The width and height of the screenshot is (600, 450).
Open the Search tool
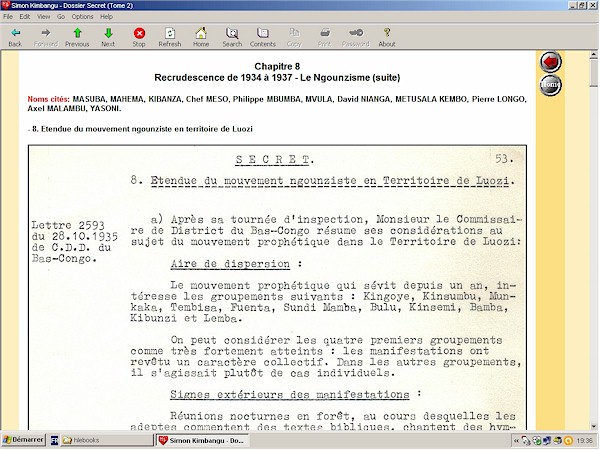click(232, 37)
